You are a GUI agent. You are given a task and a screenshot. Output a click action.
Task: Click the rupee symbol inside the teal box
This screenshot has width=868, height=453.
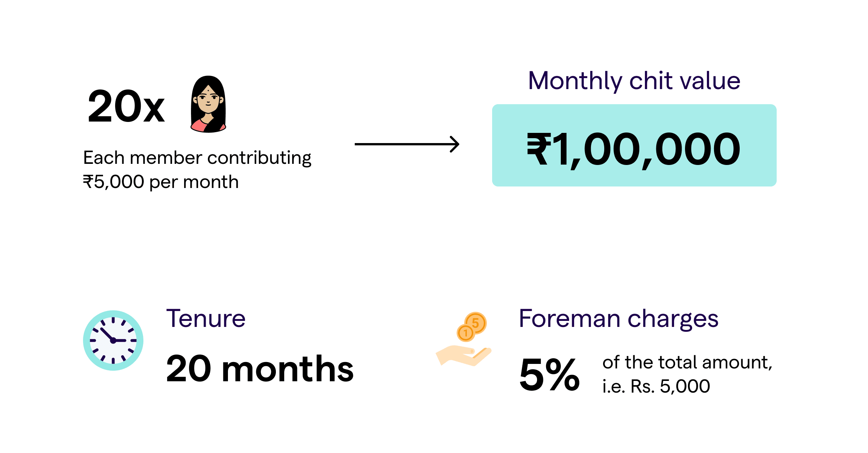(x=538, y=149)
